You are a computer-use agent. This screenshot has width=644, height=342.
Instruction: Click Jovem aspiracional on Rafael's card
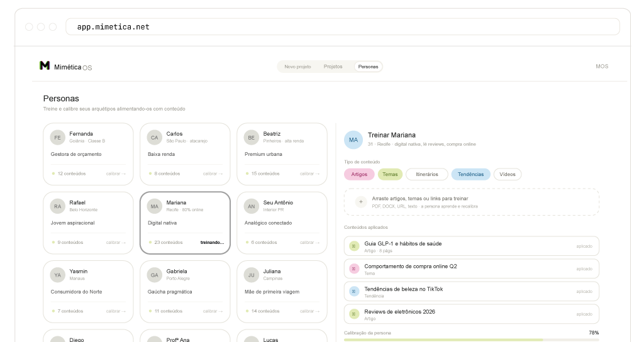click(73, 223)
